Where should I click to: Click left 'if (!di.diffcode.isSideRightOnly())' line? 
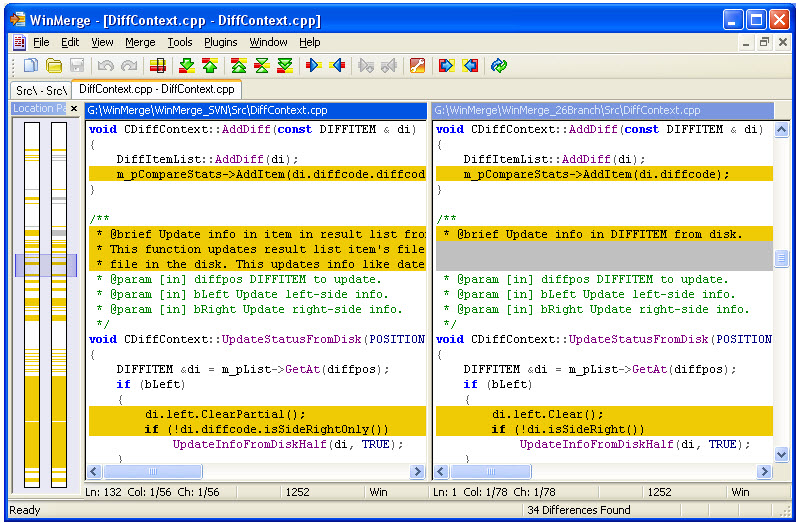pyautogui.click(x=257, y=429)
